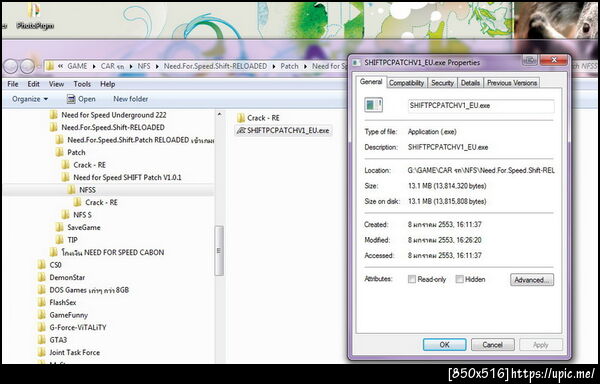Switch to the Security tab
The height and width of the screenshot is (384, 600).
442,83
